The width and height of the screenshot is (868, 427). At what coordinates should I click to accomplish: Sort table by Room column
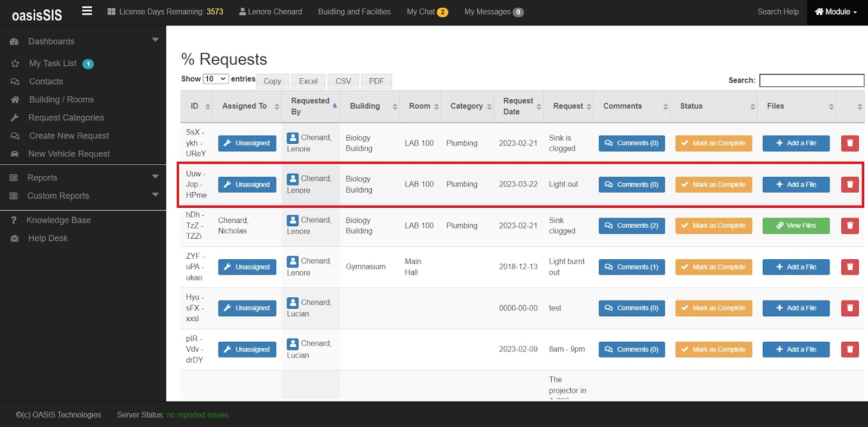coord(420,106)
